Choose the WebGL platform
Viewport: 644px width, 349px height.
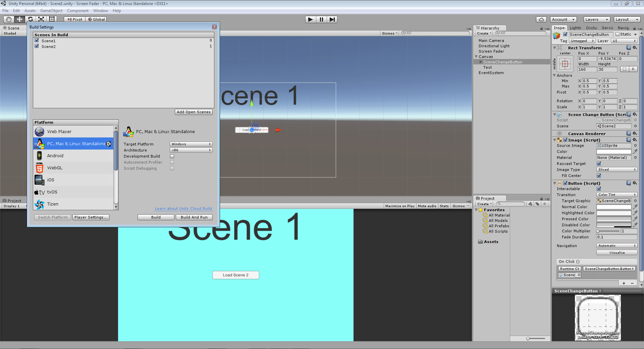73,168
